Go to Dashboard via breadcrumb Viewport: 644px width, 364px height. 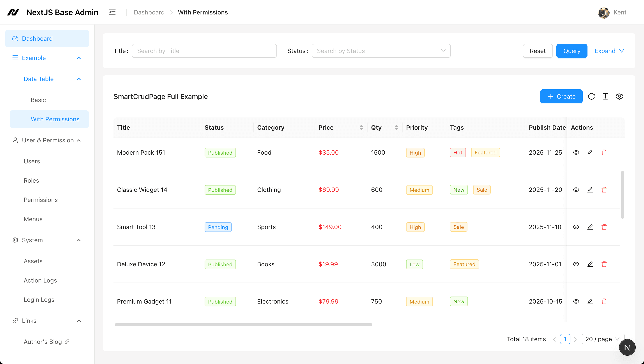149,12
